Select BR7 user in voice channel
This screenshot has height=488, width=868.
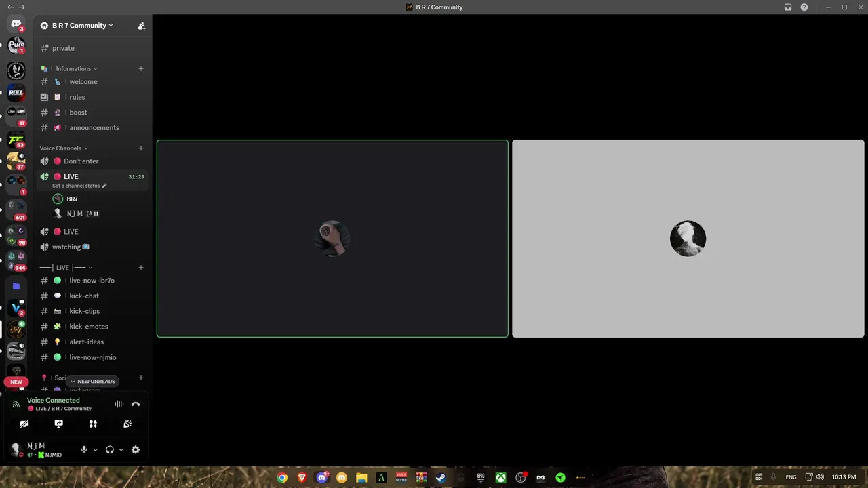pyautogui.click(x=98, y=199)
